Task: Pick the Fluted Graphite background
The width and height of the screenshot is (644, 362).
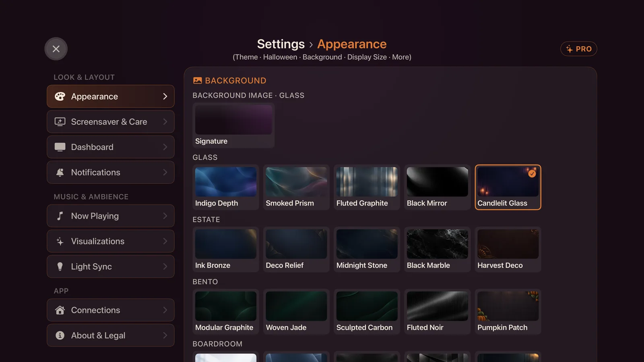Action: tap(367, 187)
